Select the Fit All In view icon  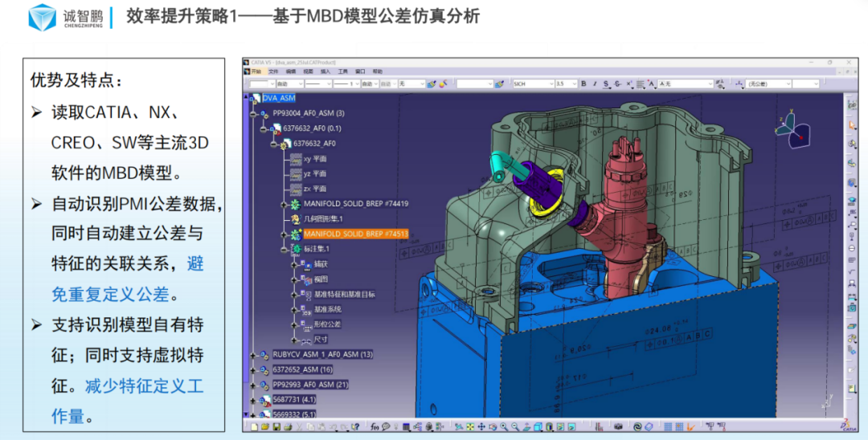[x=470, y=426]
